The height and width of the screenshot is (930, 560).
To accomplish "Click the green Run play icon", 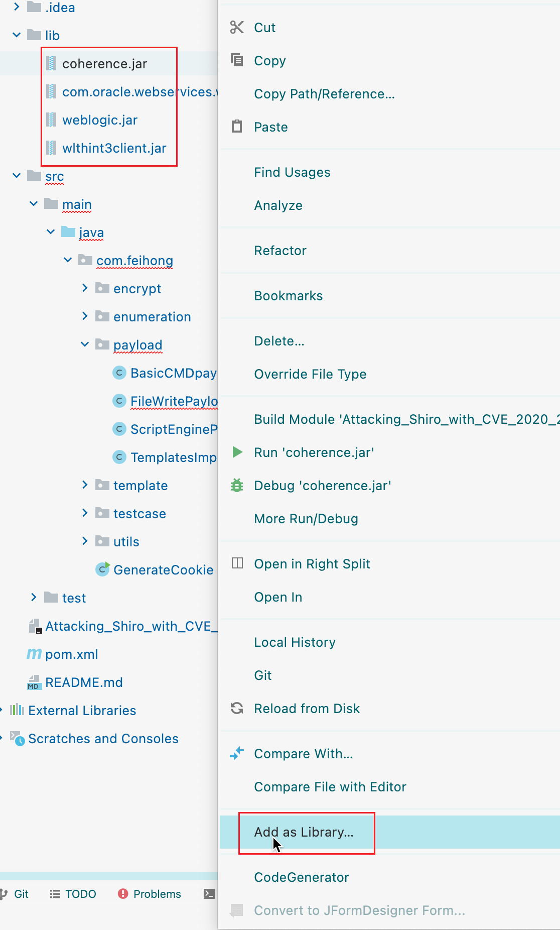I will 237,452.
